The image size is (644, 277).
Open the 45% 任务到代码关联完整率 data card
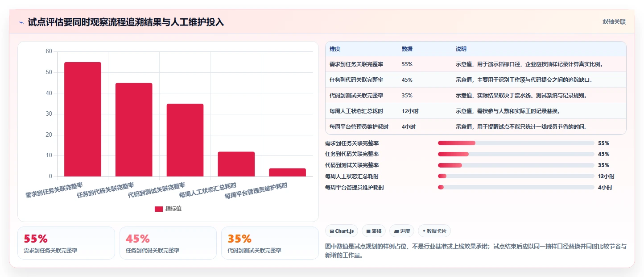pyautogui.click(x=168, y=243)
